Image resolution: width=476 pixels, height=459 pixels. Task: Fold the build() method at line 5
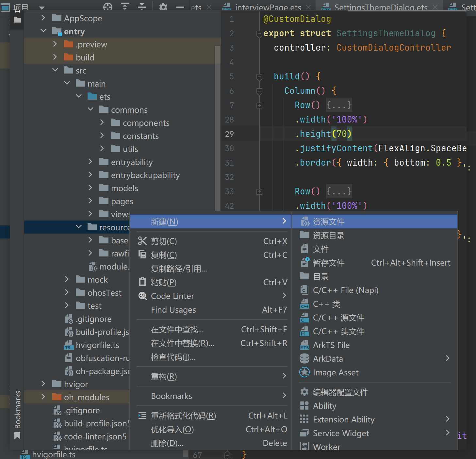tap(259, 77)
